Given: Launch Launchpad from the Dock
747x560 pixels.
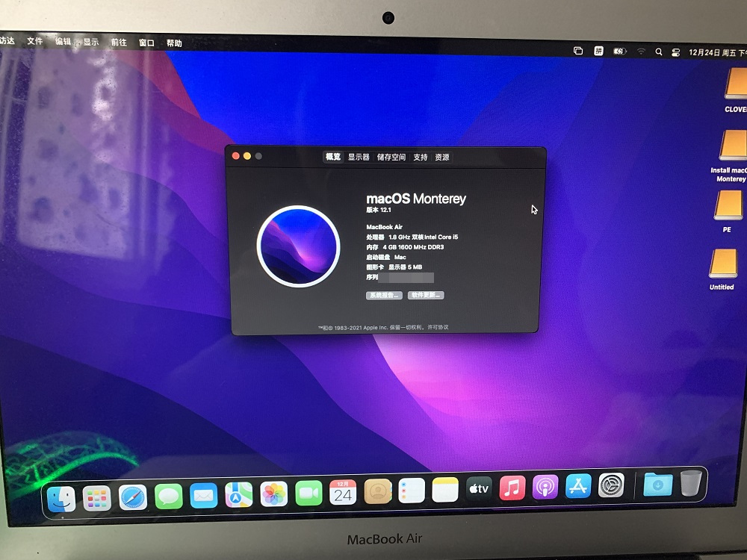Looking at the screenshot, I should click(96, 498).
